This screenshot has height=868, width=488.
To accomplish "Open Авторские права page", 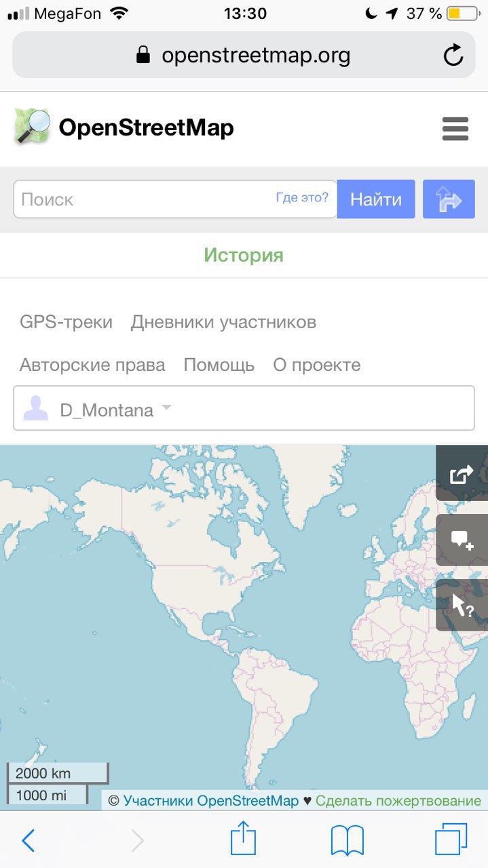I will tap(92, 365).
